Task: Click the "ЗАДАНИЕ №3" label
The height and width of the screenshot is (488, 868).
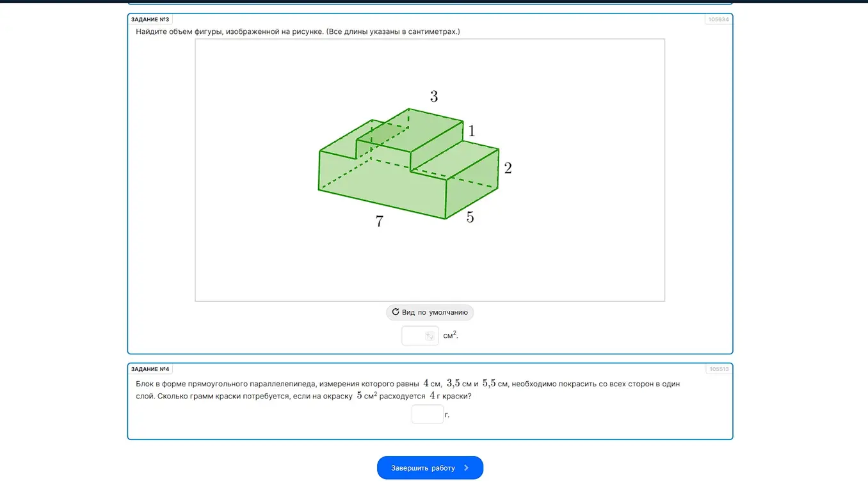Action: [x=150, y=19]
